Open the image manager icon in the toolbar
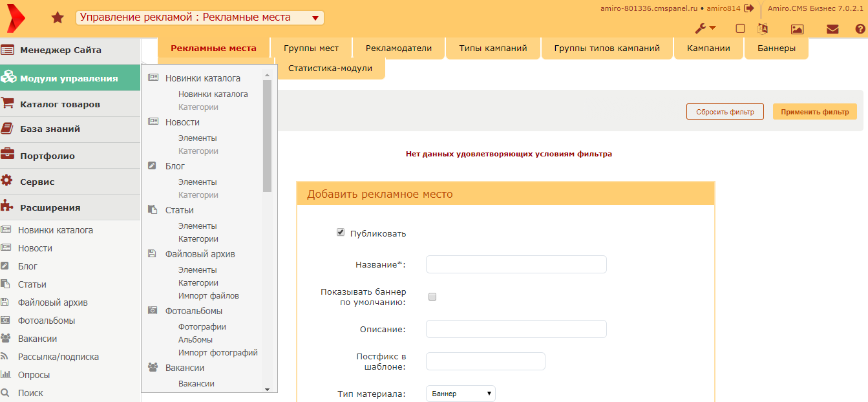Viewport: 868px width, 402px height. (x=797, y=29)
